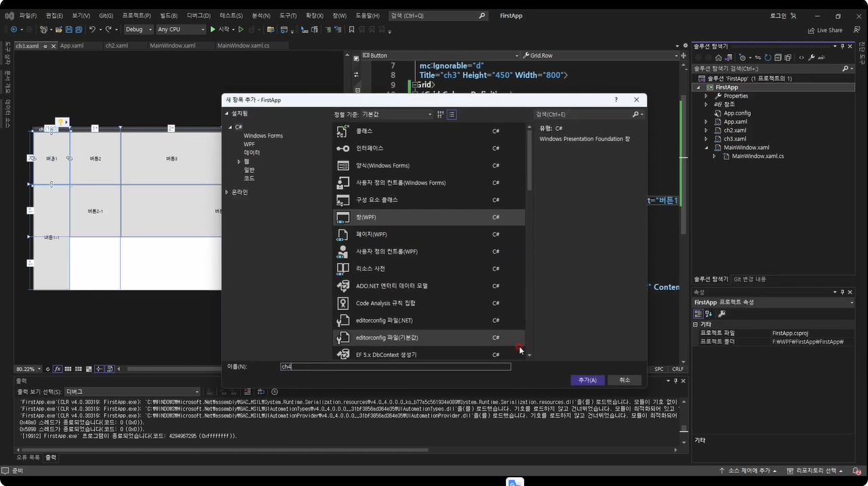The height and width of the screenshot is (486, 868).
Task: Click clear output icon in 출력 panel
Action: 247,392
